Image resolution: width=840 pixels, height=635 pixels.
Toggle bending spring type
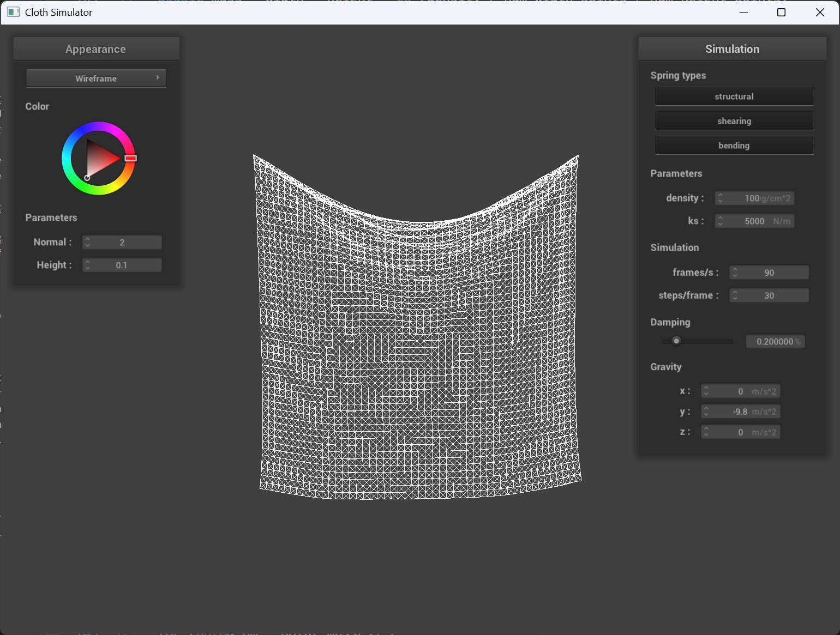[734, 146]
